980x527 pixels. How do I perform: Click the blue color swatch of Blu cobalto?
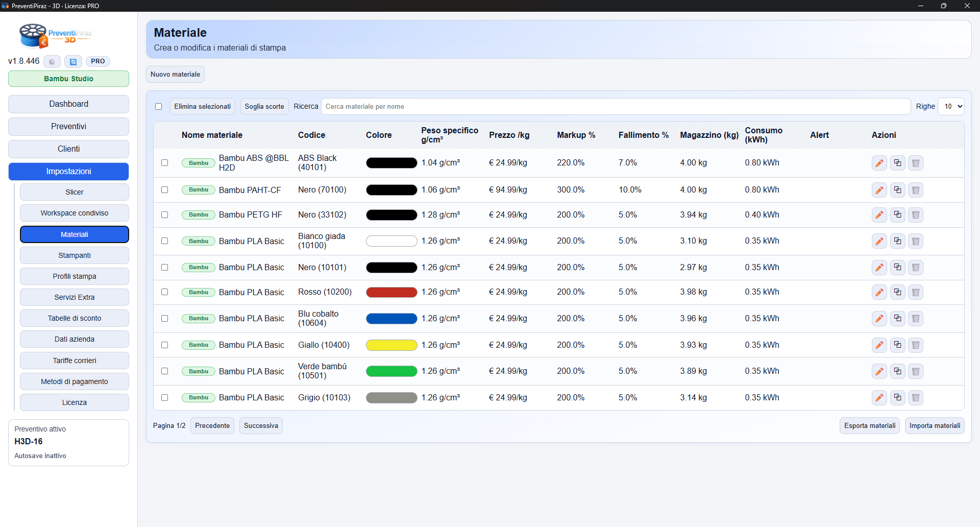click(x=391, y=319)
